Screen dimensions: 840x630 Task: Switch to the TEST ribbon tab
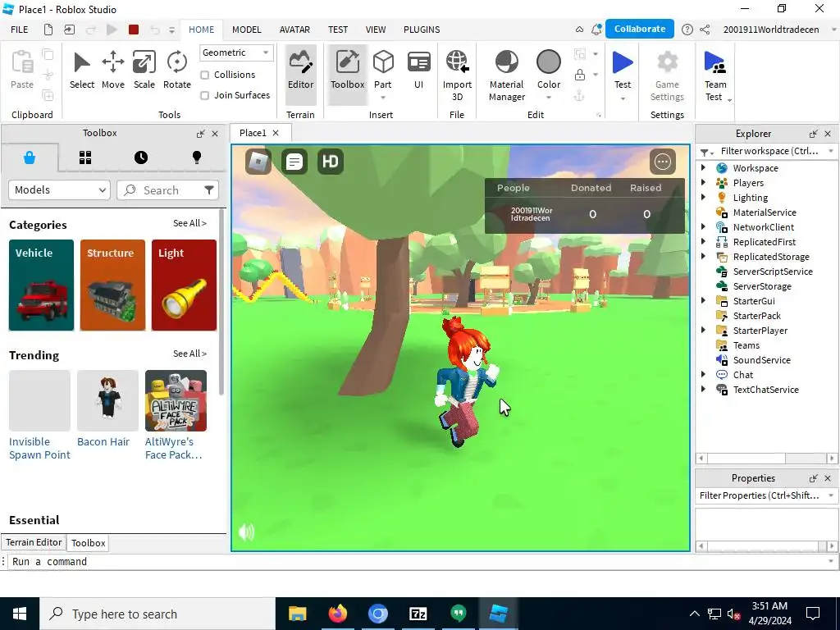[x=337, y=30]
